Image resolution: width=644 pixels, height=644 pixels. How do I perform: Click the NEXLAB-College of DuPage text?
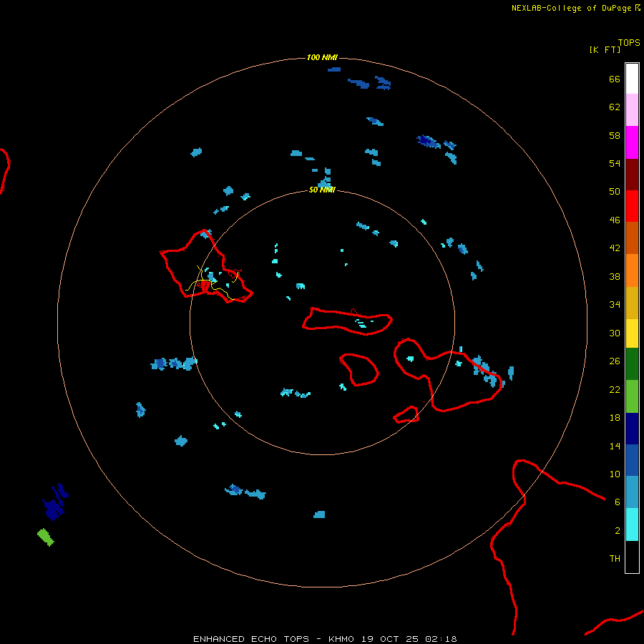(x=572, y=8)
